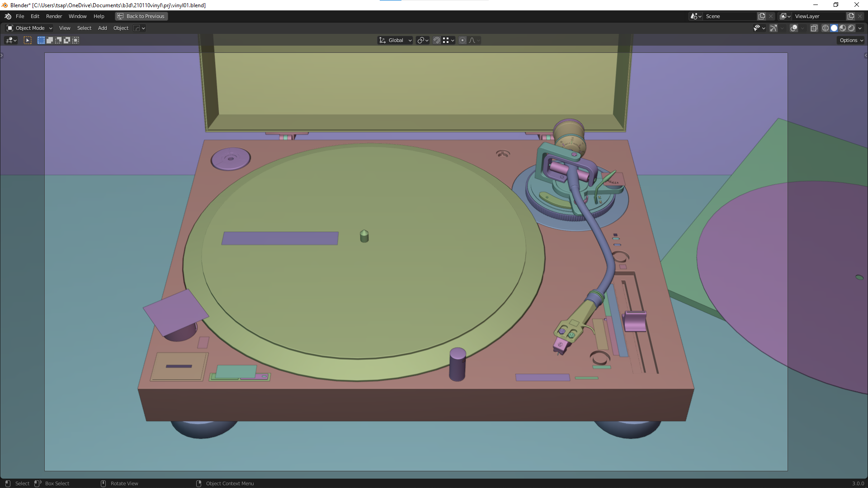The image size is (868, 488).
Task: Choose the extend selection mode icon
Action: pyautogui.click(x=50, y=40)
